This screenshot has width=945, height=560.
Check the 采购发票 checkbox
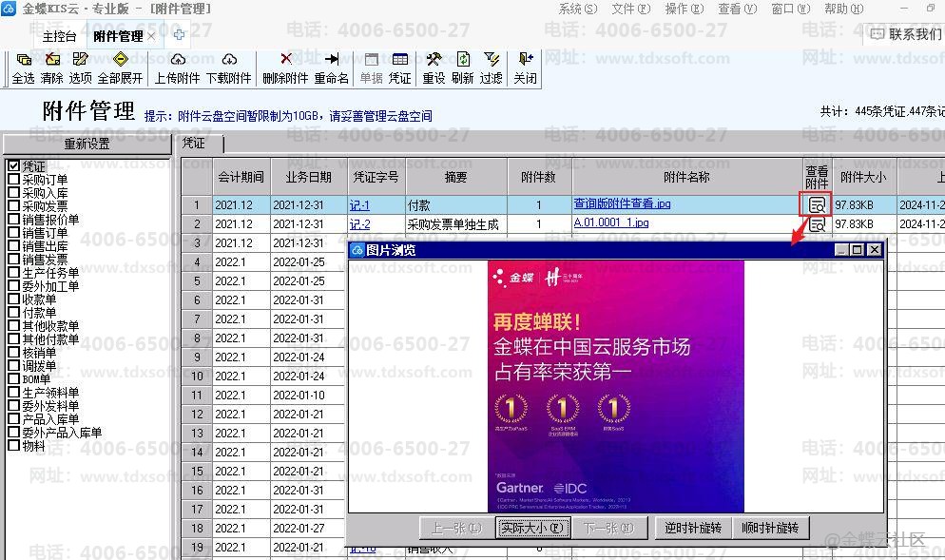coord(14,205)
